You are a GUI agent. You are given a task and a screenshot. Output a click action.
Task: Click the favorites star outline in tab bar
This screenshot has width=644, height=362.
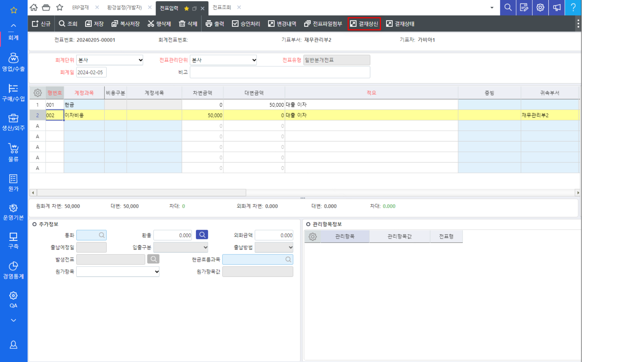(60, 7)
